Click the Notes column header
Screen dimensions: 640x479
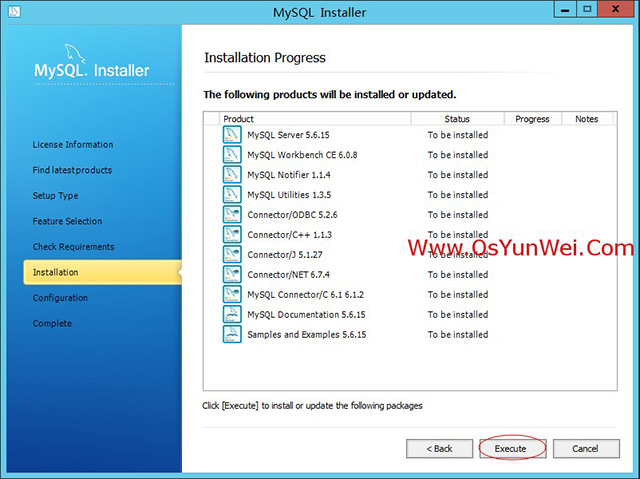click(x=587, y=119)
